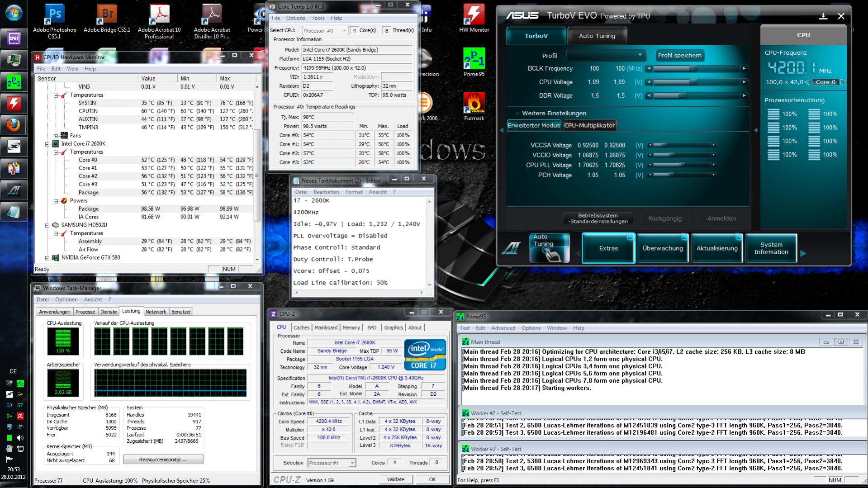Open the HW Monitor desktop shortcut
The width and height of the screenshot is (868, 488).
tap(474, 19)
